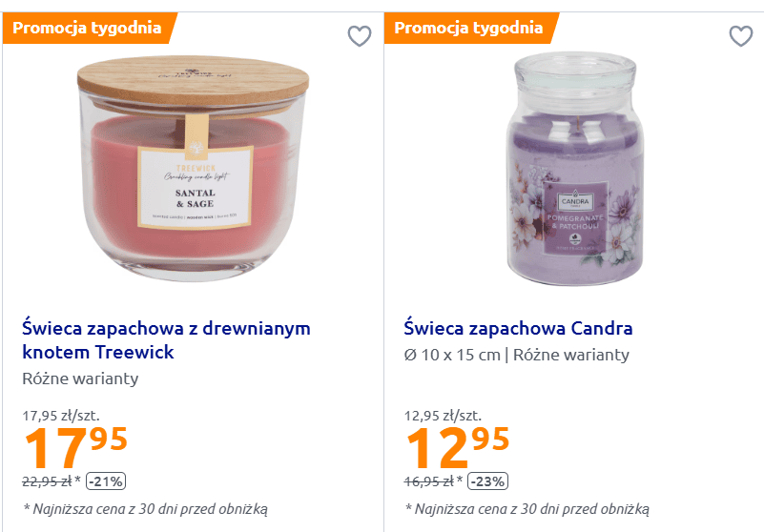Click the large 12,95 orange price
Viewport: 764px width, 532px height.
click(458, 447)
